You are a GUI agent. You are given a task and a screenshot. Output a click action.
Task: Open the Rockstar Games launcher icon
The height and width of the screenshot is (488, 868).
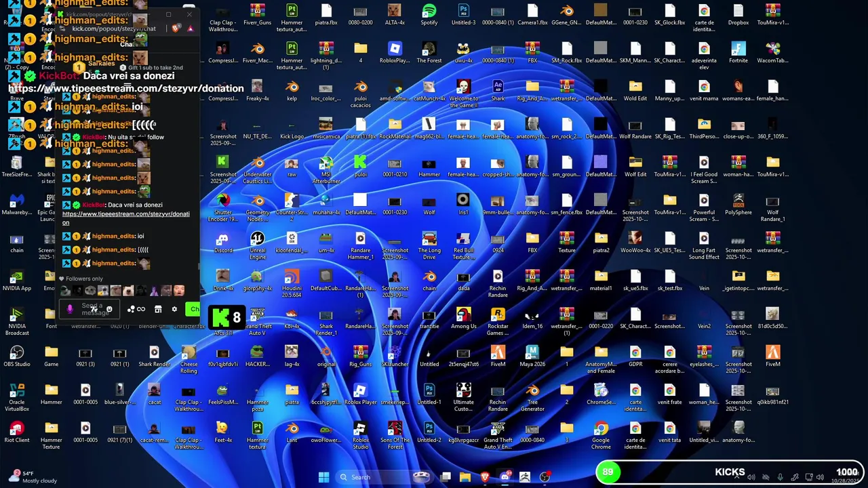coord(498,323)
